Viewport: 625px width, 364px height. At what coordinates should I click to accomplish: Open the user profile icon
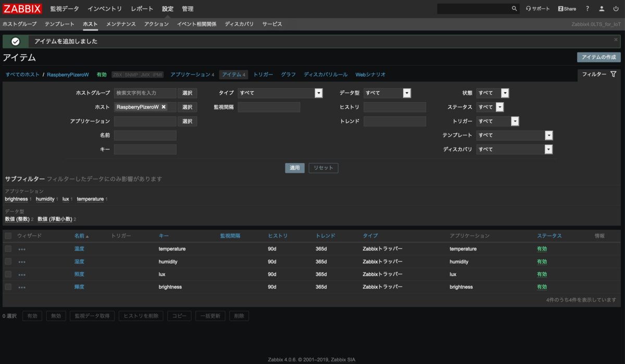(602, 9)
